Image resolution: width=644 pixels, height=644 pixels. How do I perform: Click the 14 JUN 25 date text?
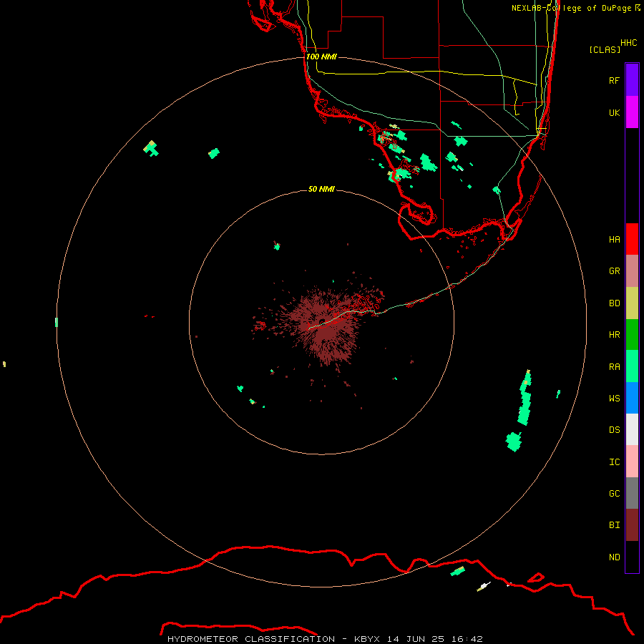coord(416,639)
